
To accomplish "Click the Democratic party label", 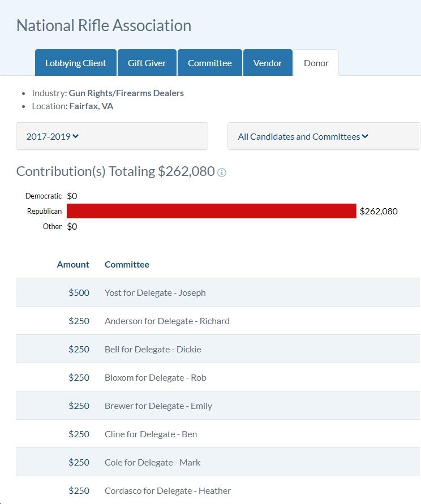I will point(44,196).
